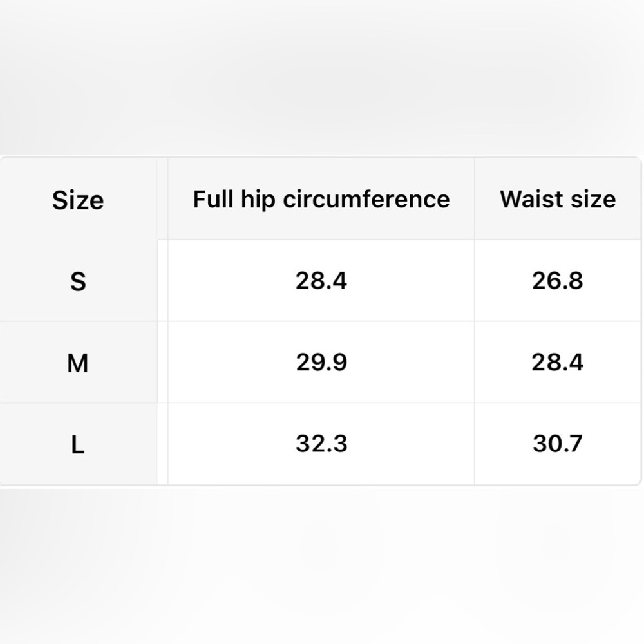Click the Size column header
Viewport: 644px width, 644px height.
(78, 200)
